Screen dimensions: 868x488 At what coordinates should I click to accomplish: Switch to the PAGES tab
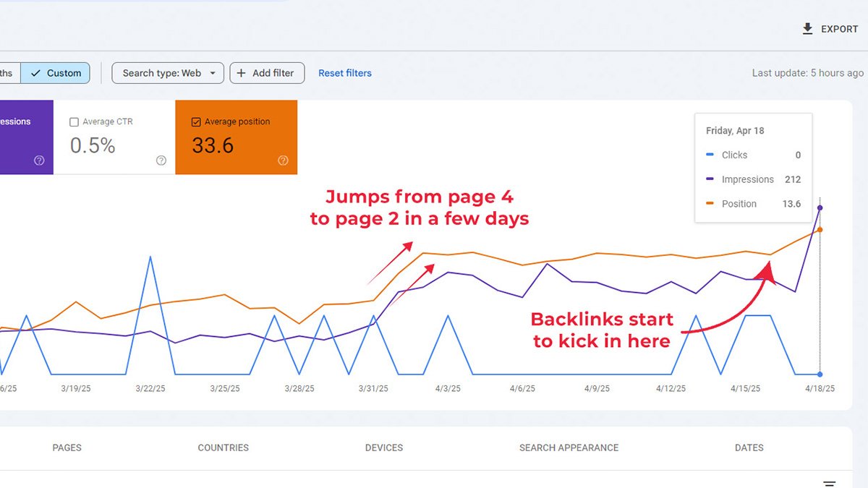tap(67, 448)
